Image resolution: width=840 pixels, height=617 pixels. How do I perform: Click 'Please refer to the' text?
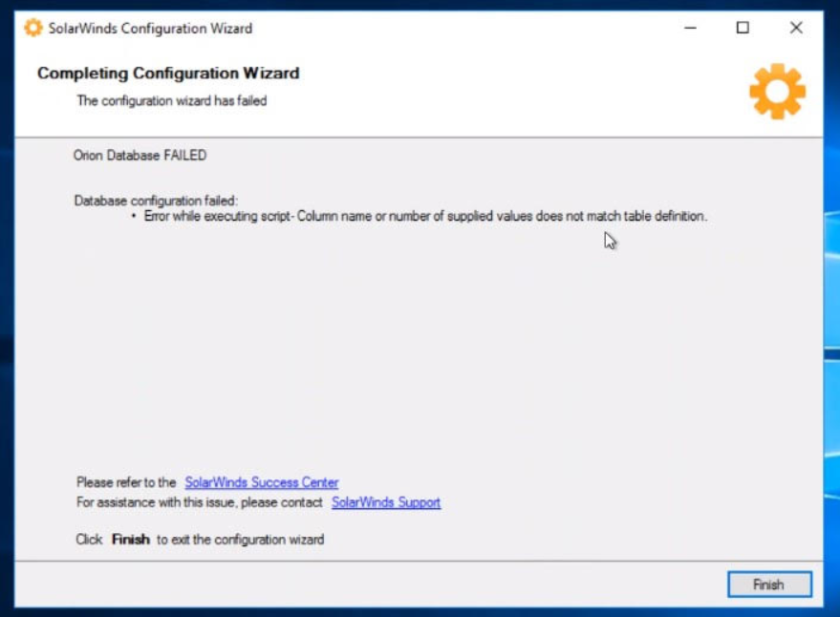pyautogui.click(x=126, y=482)
